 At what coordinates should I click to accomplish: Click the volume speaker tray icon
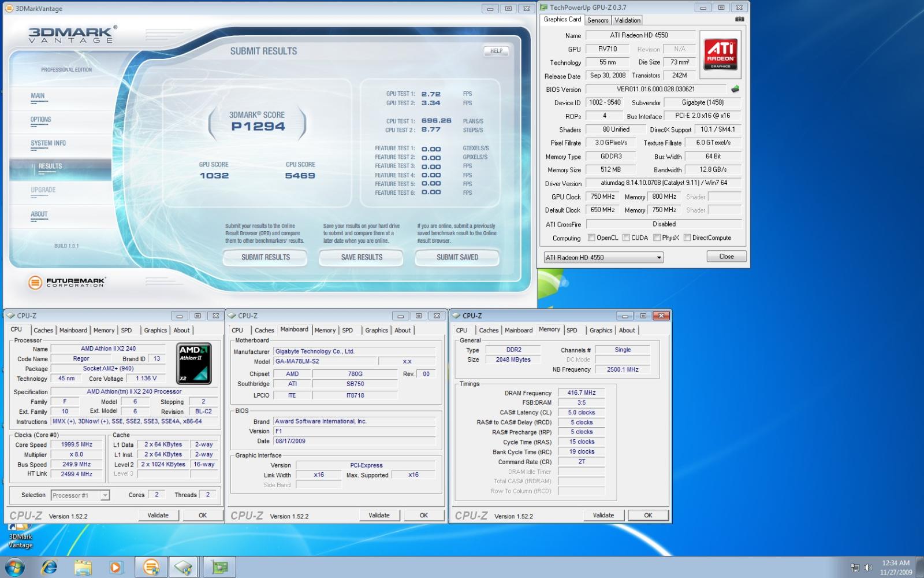pos(867,568)
